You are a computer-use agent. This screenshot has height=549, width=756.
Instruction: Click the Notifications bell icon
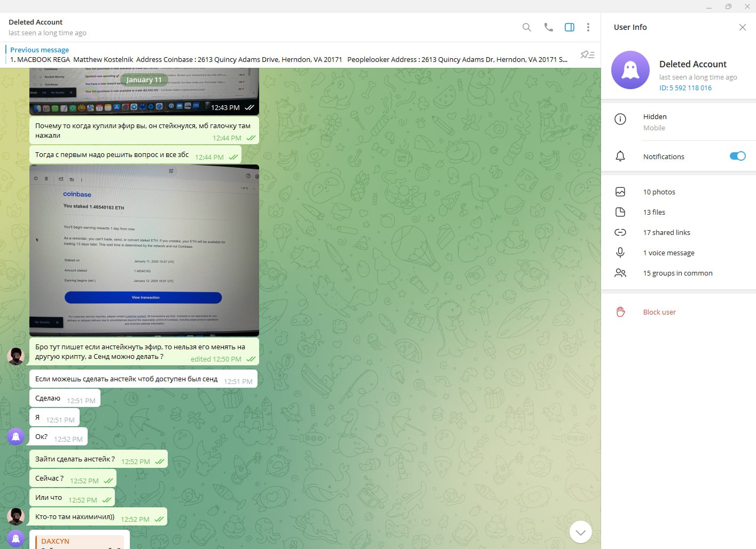point(620,156)
